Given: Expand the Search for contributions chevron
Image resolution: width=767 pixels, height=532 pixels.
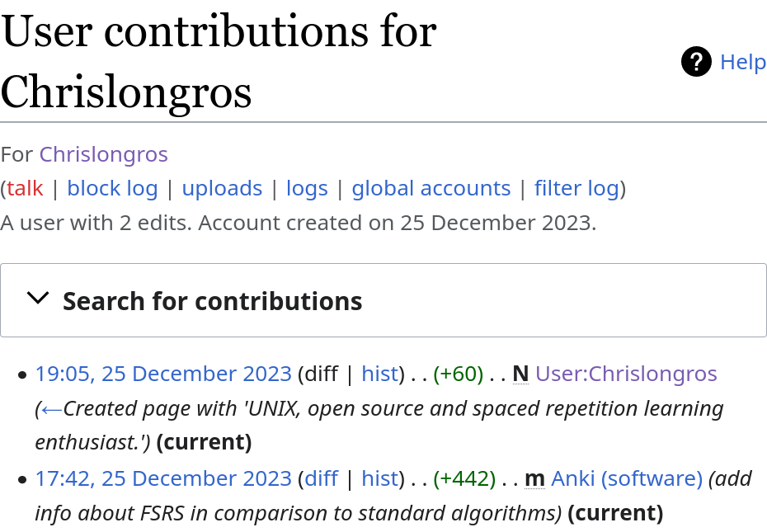Looking at the screenshot, I should click(x=38, y=299).
